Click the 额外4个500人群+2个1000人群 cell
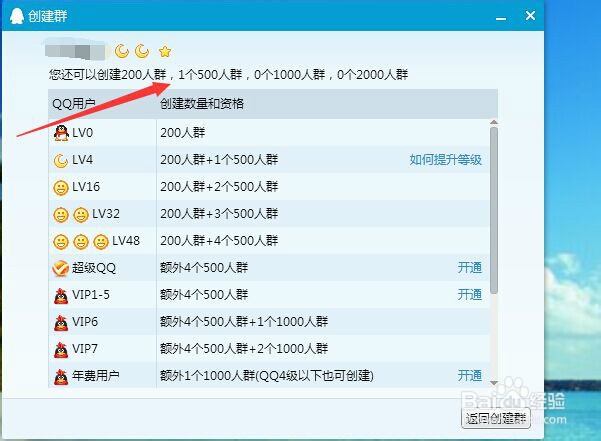This screenshot has width=601, height=441. point(244,349)
